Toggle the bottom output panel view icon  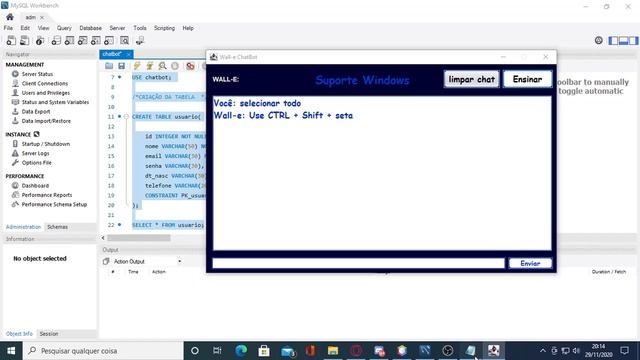pos(623,40)
